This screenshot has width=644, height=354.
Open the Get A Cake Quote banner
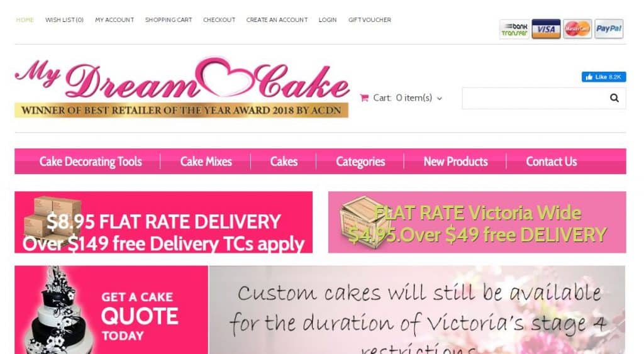111,309
